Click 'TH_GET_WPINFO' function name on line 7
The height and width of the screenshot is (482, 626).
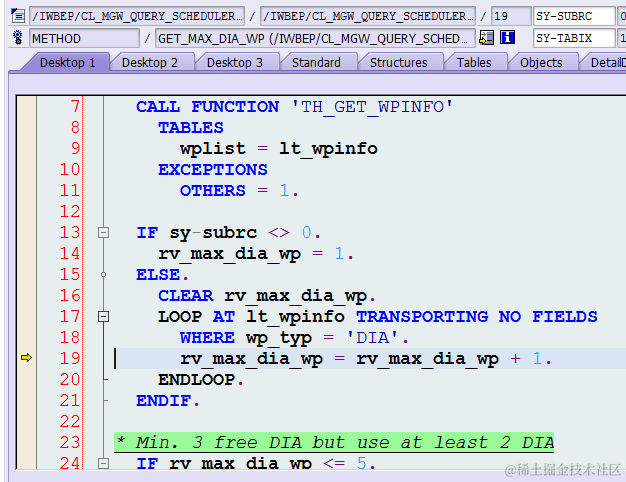coord(372,107)
